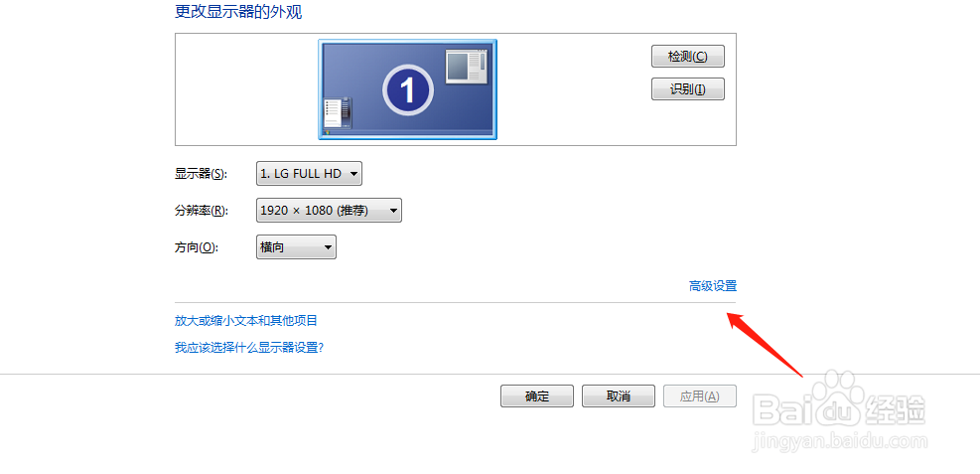Viewport: 980px width, 474px height.
Task: Click the circled number 1 badge
Action: pos(407,90)
